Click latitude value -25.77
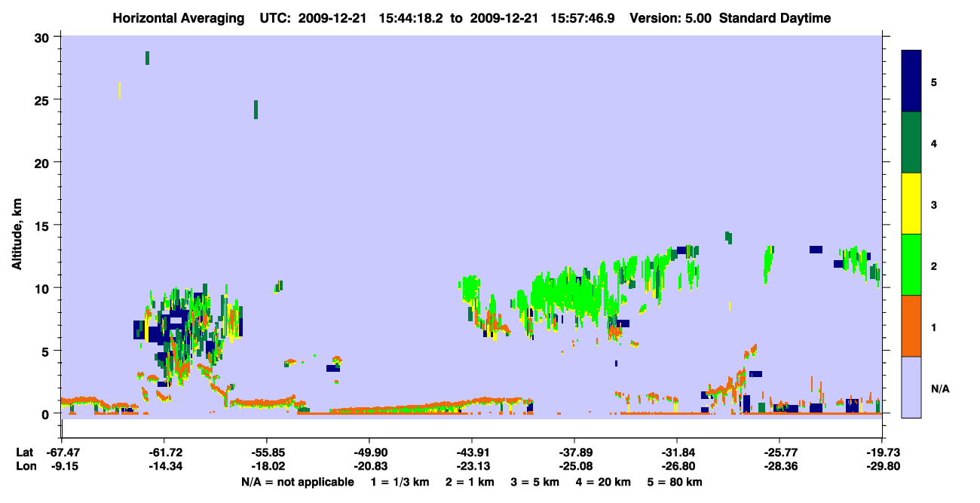Viewport: 980px width, 503px height. (x=779, y=452)
